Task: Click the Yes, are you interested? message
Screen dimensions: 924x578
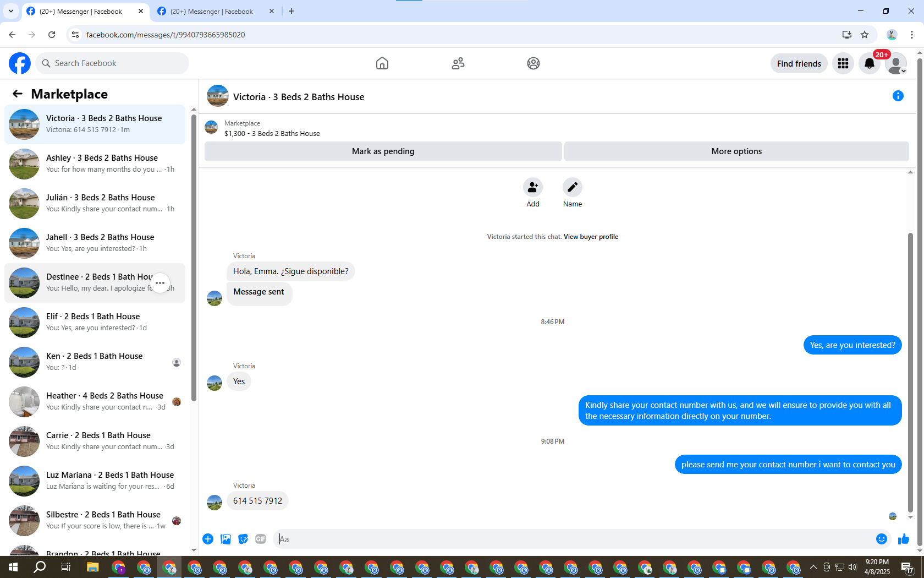Action: (853, 345)
